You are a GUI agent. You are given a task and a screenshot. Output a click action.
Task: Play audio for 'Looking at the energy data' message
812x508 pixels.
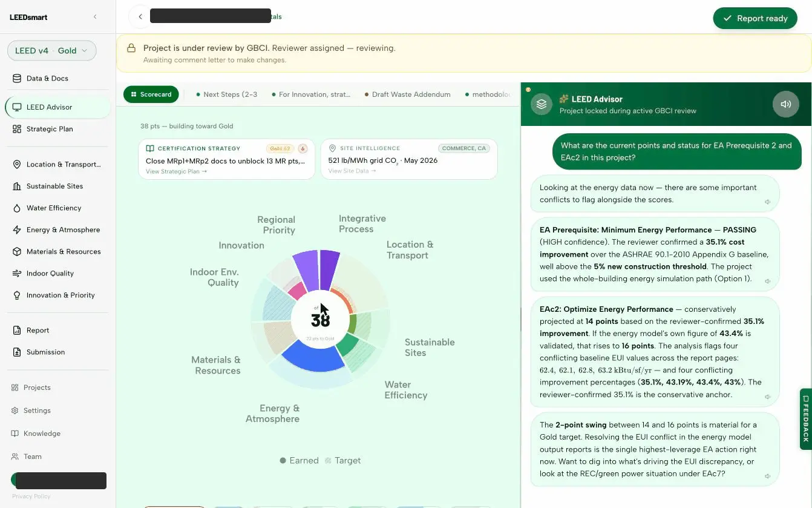[x=767, y=202]
